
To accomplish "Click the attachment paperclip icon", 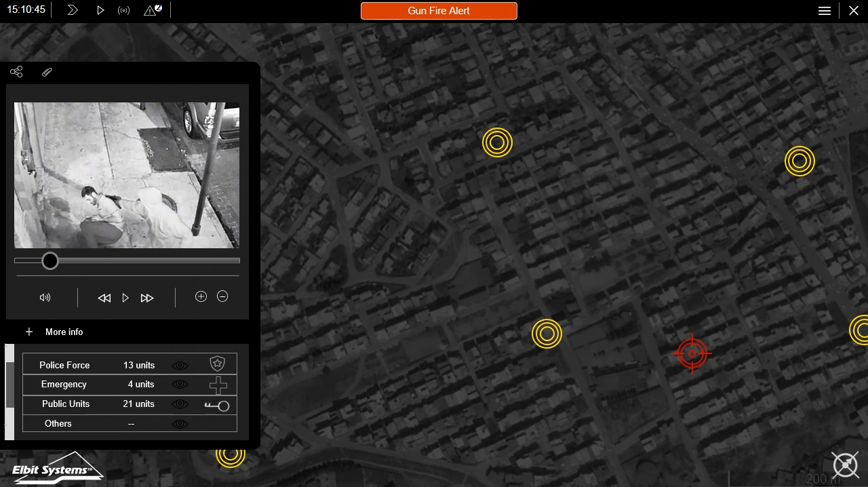I will [x=47, y=72].
